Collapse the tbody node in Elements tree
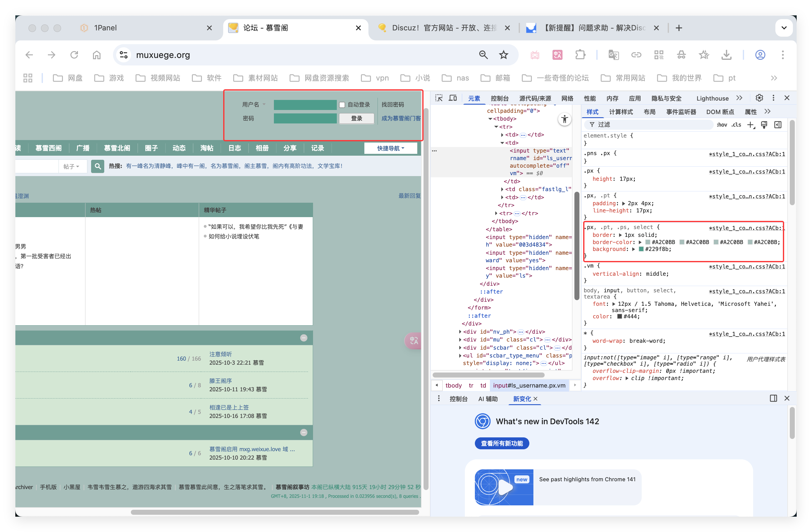Viewport: 812px width, 532px height. pyautogui.click(x=490, y=118)
